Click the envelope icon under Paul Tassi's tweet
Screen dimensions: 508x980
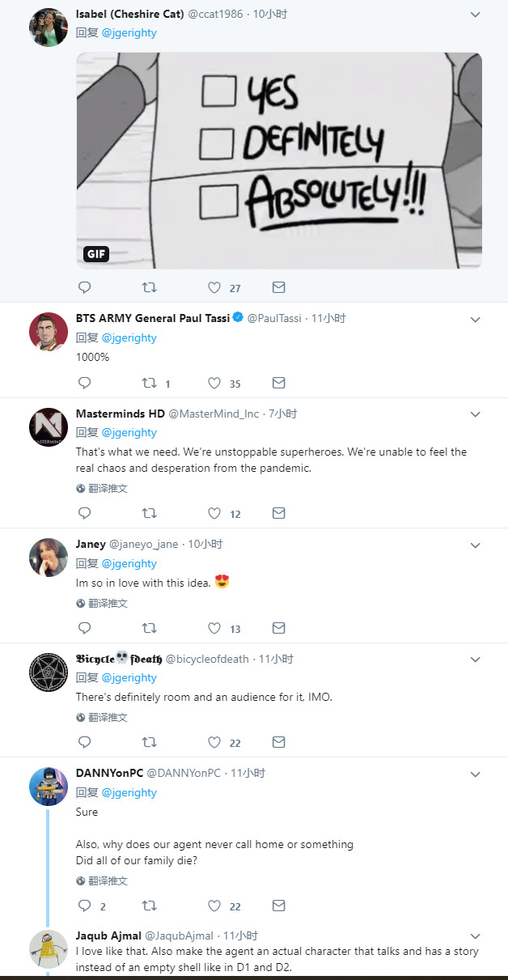coord(278,383)
